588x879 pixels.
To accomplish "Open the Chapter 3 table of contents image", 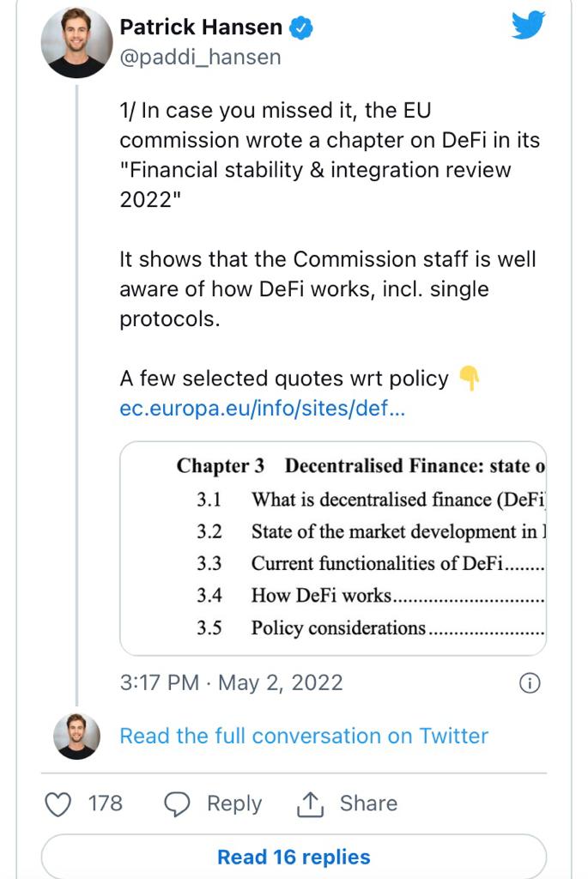I will click(333, 548).
